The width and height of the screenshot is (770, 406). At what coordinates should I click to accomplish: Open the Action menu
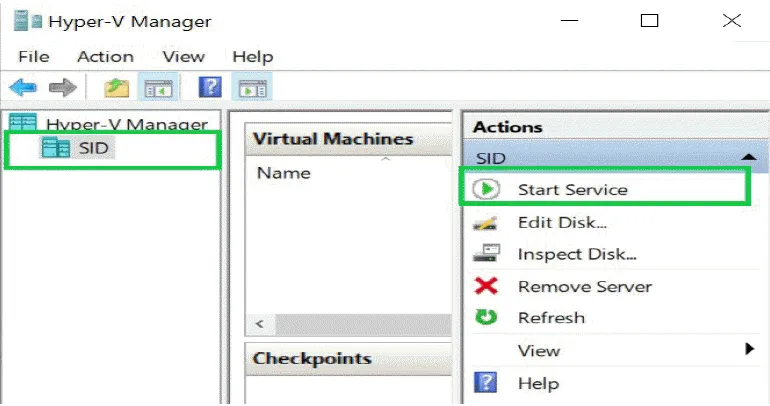105,56
